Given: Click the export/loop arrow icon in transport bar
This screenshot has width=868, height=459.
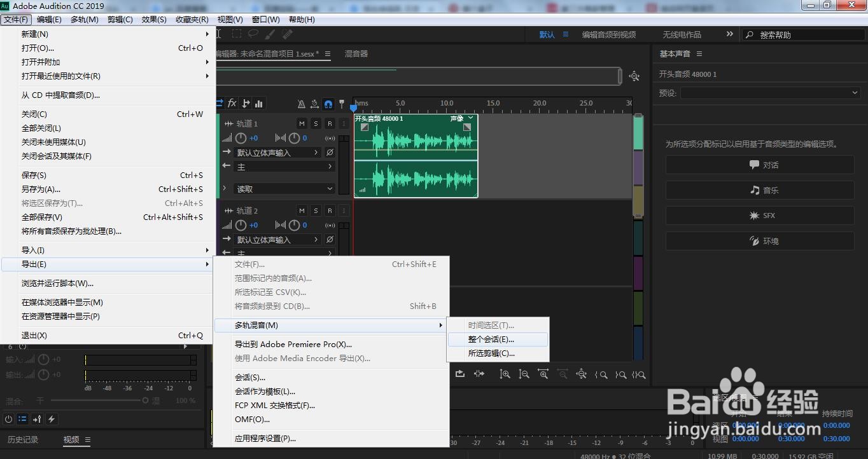Looking at the screenshot, I should point(460,374).
